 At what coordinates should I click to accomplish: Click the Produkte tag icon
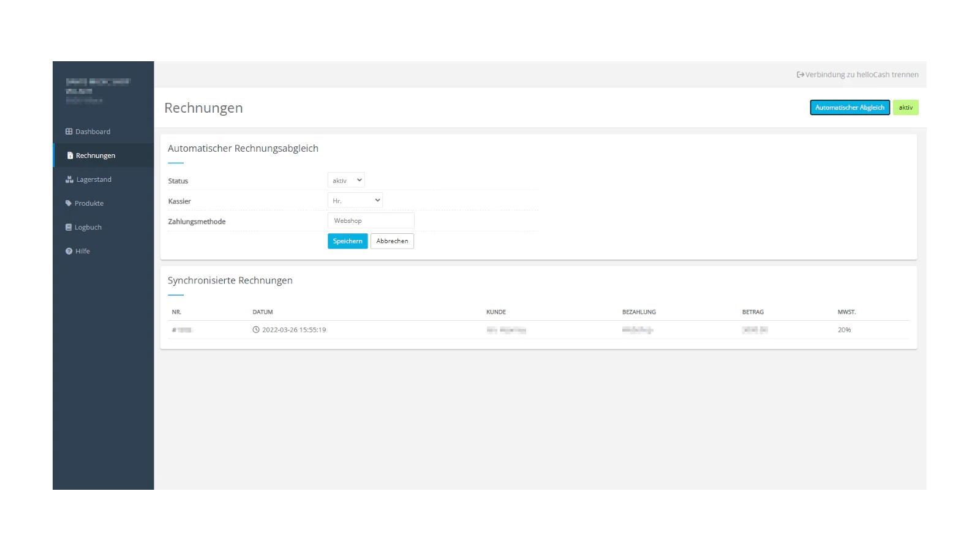click(69, 203)
